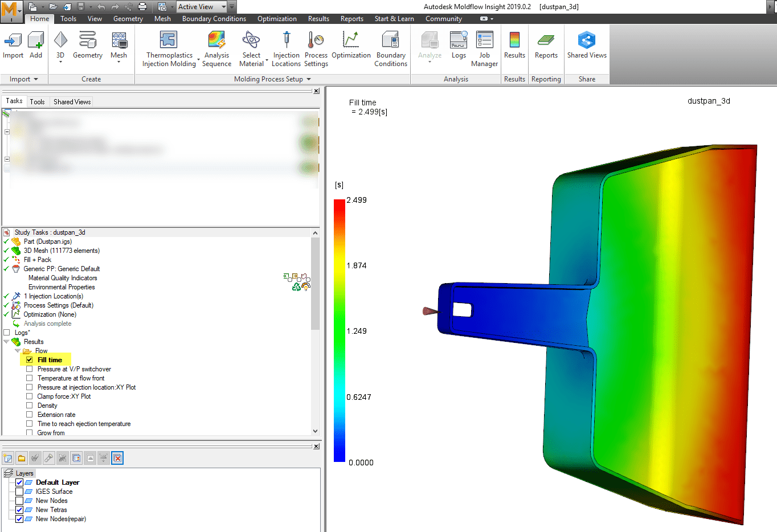Click the Print icon in quick access toolbar
Screen dimensions: 777x532
(141, 6)
